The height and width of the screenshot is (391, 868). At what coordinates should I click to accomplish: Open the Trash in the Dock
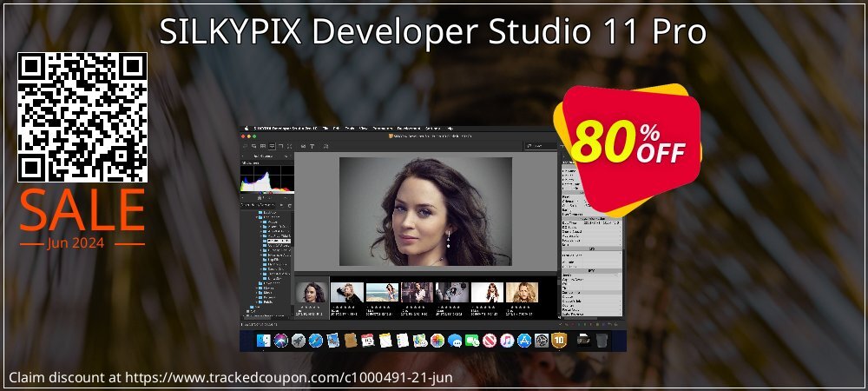coord(602,340)
